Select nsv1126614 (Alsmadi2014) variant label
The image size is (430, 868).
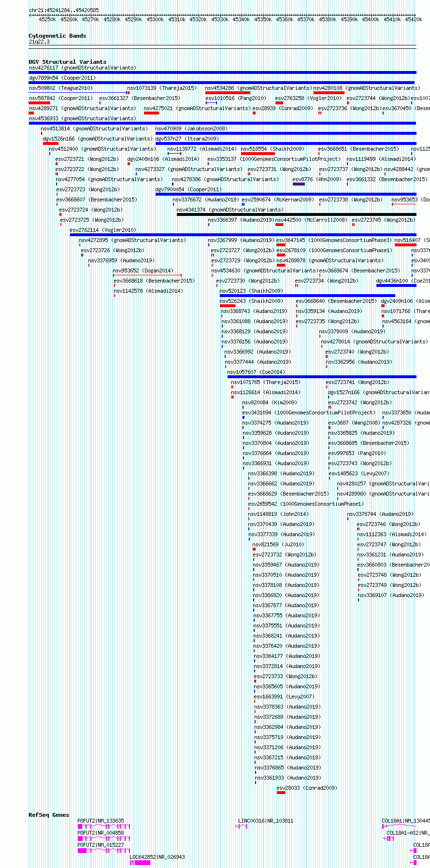click(x=266, y=392)
